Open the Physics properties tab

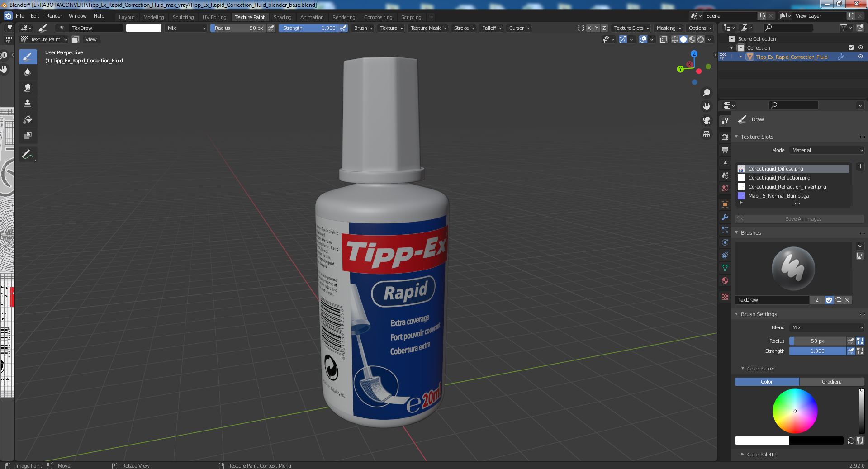(x=725, y=242)
